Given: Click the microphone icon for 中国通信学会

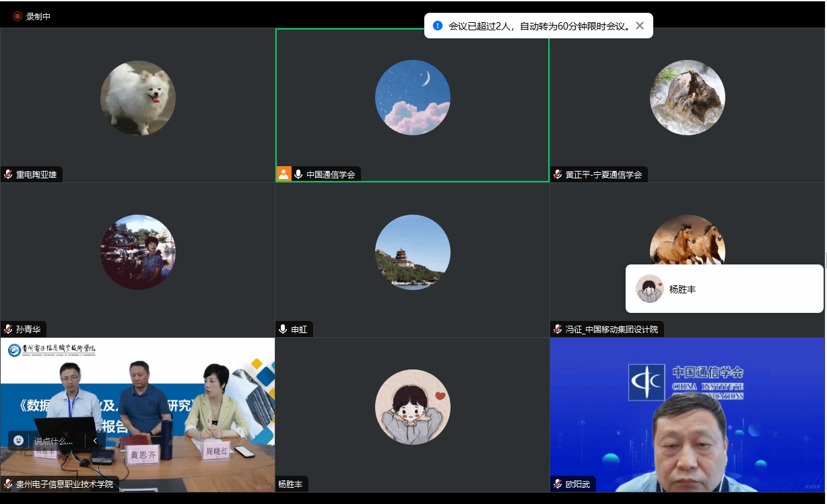Looking at the screenshot, I should tap(298, 174).
